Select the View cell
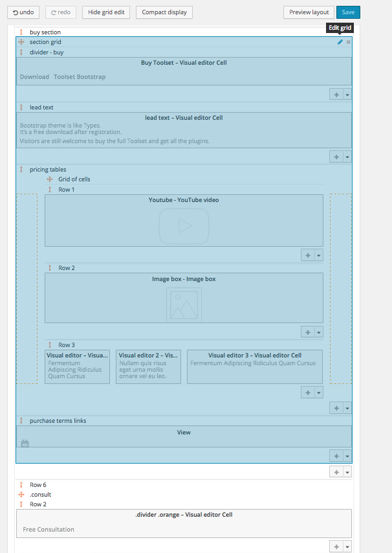The height and width of the screenshot is (553, 392). [x=184, y=436]
